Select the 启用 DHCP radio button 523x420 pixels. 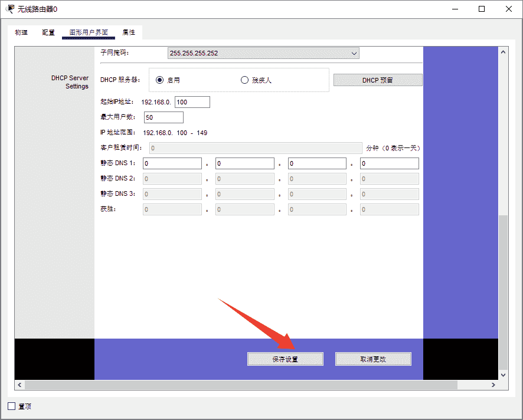pyautogui.click(x=159, y=80)
